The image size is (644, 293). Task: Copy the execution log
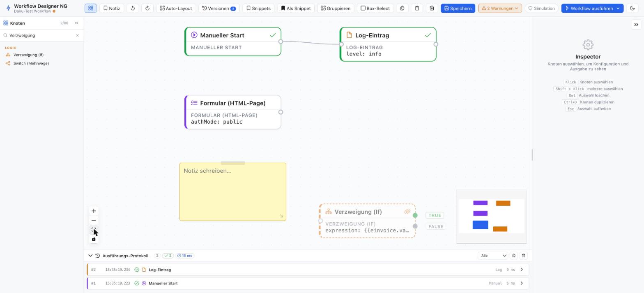coord(513,256)
